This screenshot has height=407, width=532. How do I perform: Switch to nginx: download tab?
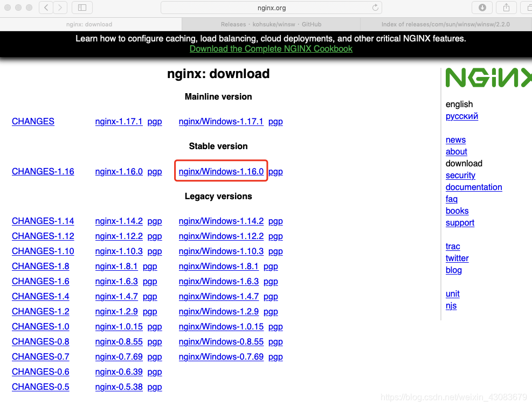pos(89,24)
